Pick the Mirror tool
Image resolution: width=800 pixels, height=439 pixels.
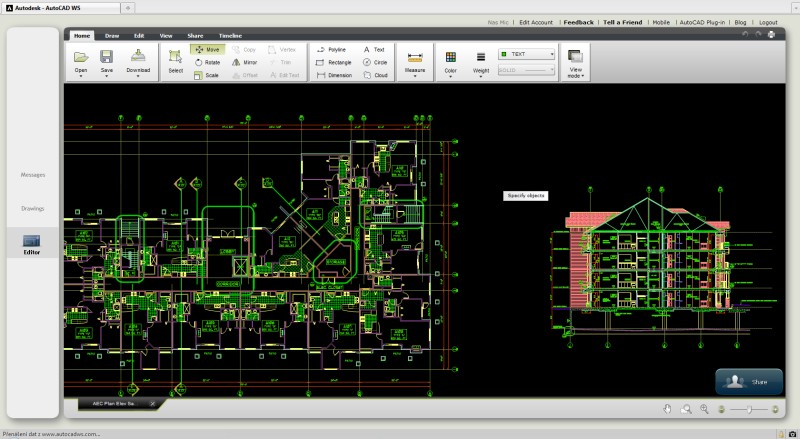tap(244, 62)
